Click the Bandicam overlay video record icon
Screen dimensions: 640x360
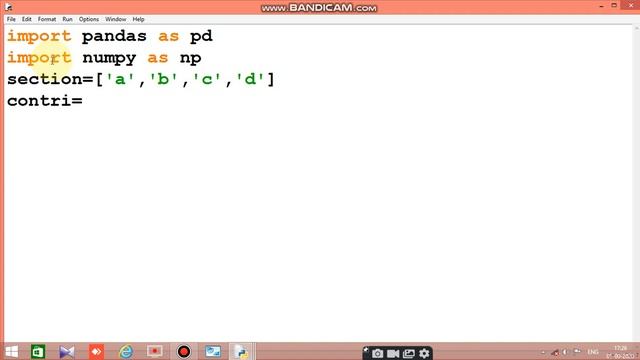[393, 353]
